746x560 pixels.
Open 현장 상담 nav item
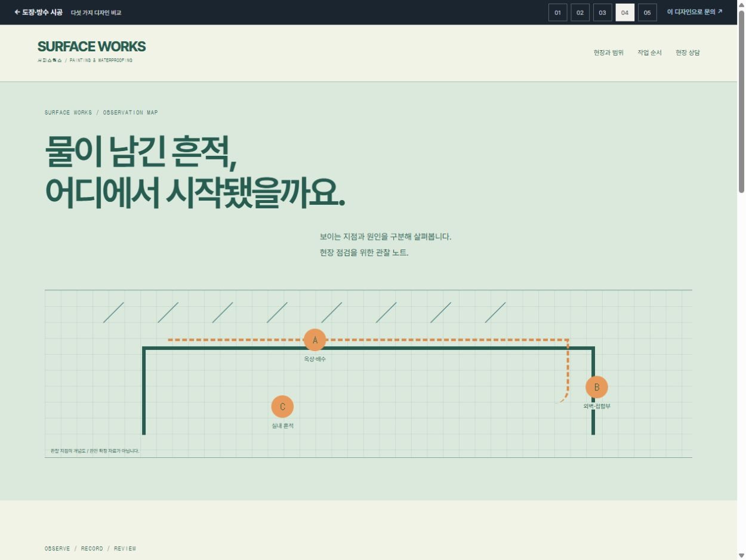(x=688, y=53)
